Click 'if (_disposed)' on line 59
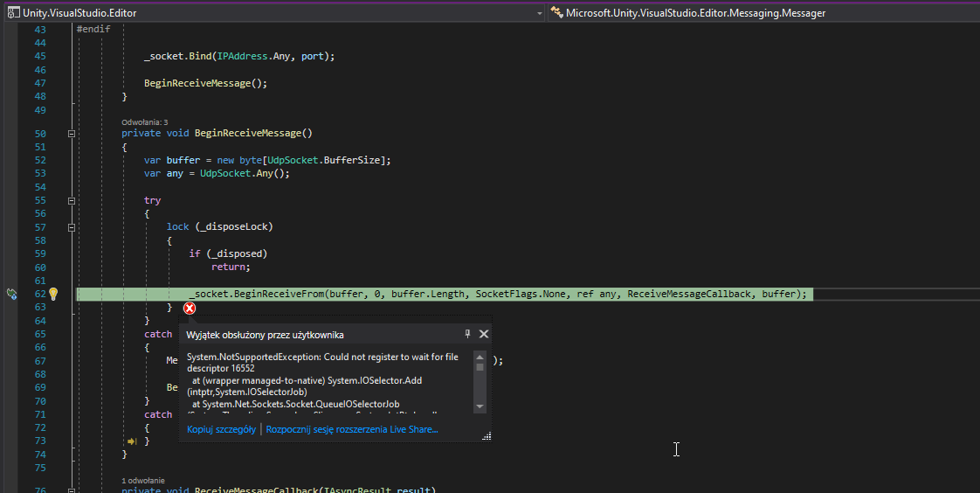 click(228, 253)
